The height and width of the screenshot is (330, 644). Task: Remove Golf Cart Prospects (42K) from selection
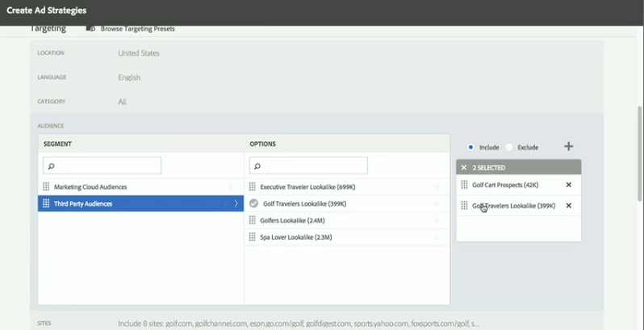point(569,185)
